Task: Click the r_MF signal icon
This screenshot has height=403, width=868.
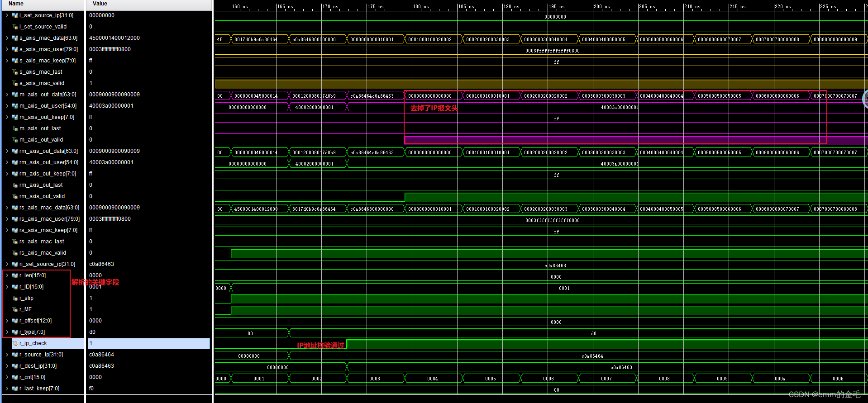Action: pos(15,309)
